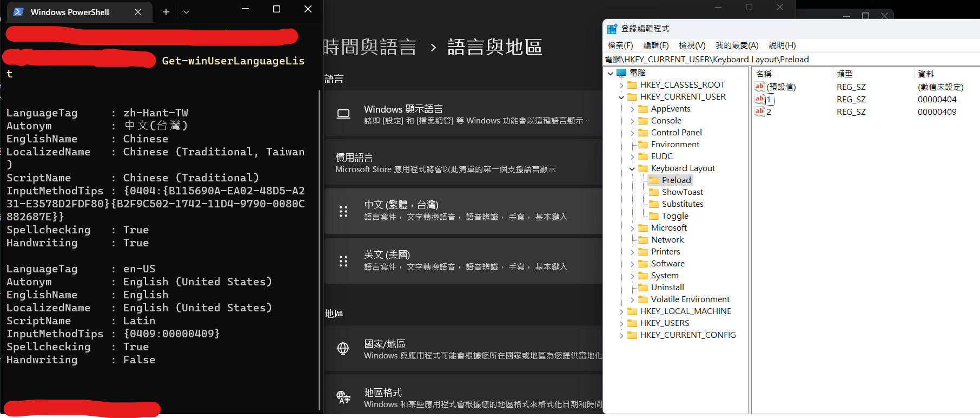980x418 pixels.
Task: Open the 編輯(E) menu in Registry Editor
Action: [x=656, y=45]
